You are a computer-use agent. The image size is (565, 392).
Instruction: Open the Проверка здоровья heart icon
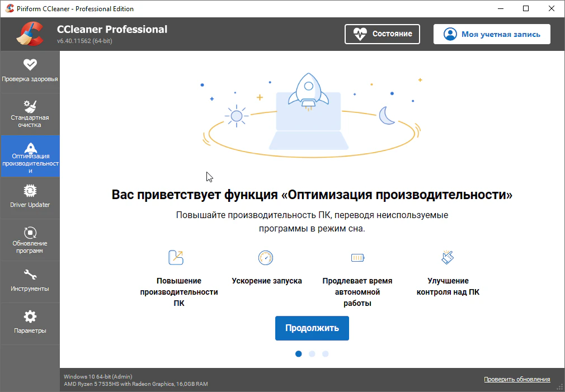coord(30,65)
